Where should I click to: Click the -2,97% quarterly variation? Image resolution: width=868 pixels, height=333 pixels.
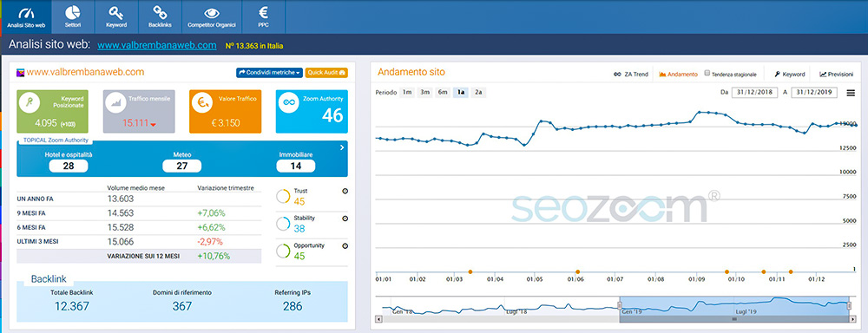click(210, 242)
